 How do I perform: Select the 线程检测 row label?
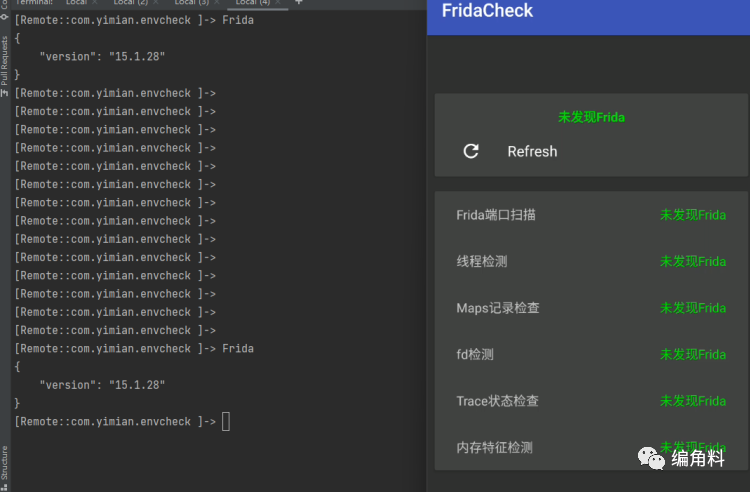coord(482,261)
